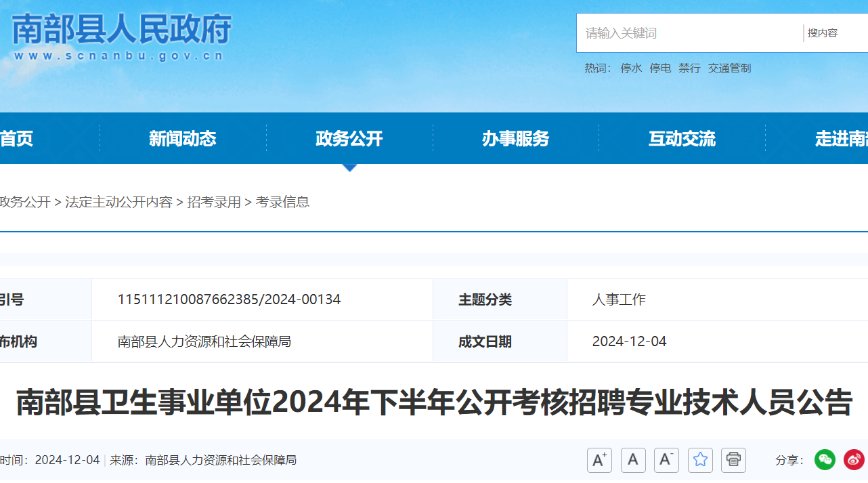Open the 新闻动态 navigation menu
Viewport: 868px width, 483px height.
[x=183, y=139]
